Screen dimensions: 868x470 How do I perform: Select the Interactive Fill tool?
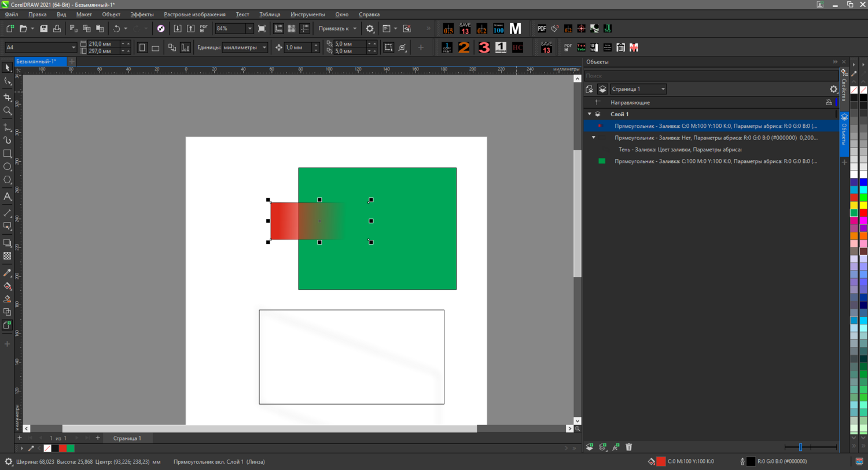point(8,286)
